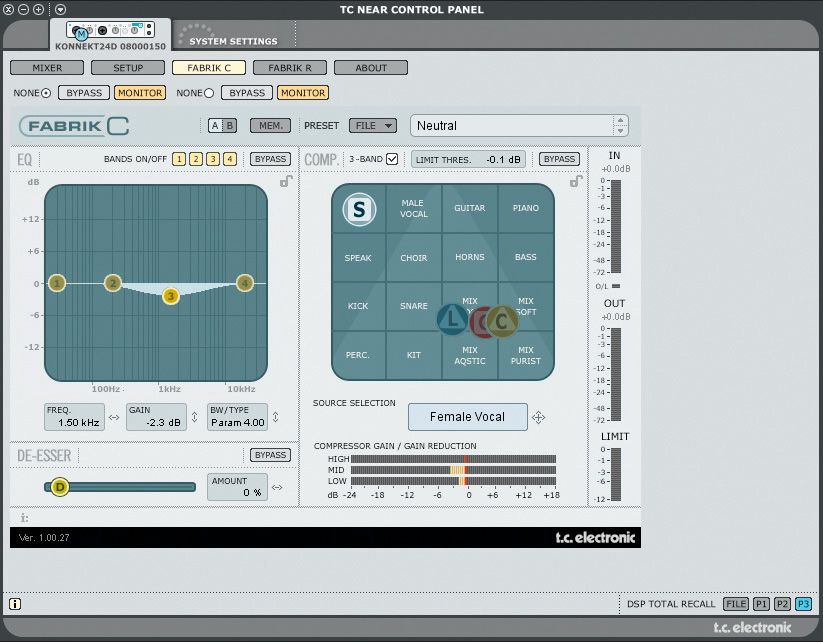
Task: Toggle the first MONITOR button
Action: pyautogui.click(x=140, y=93)
